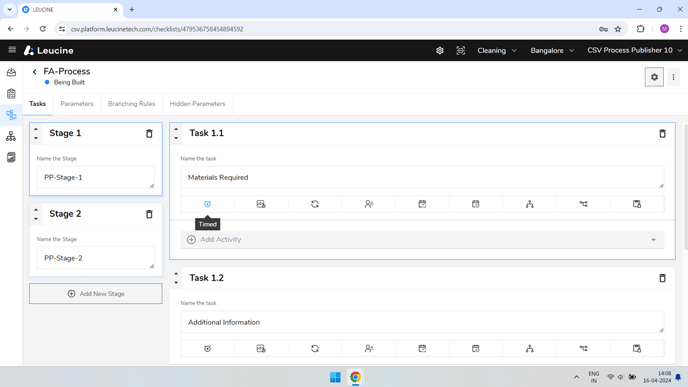Expand the Cleaning dropdown
This screenshot has width=688, height=387.
click(x=497, y=50)
